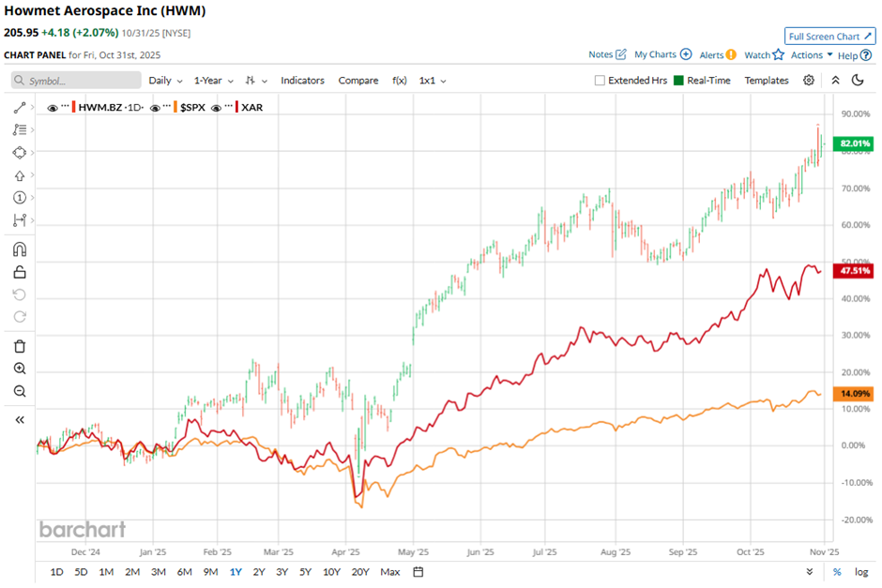
Task: Zoom in using the magnifier plus icon
Action: (x=20, y=369)
